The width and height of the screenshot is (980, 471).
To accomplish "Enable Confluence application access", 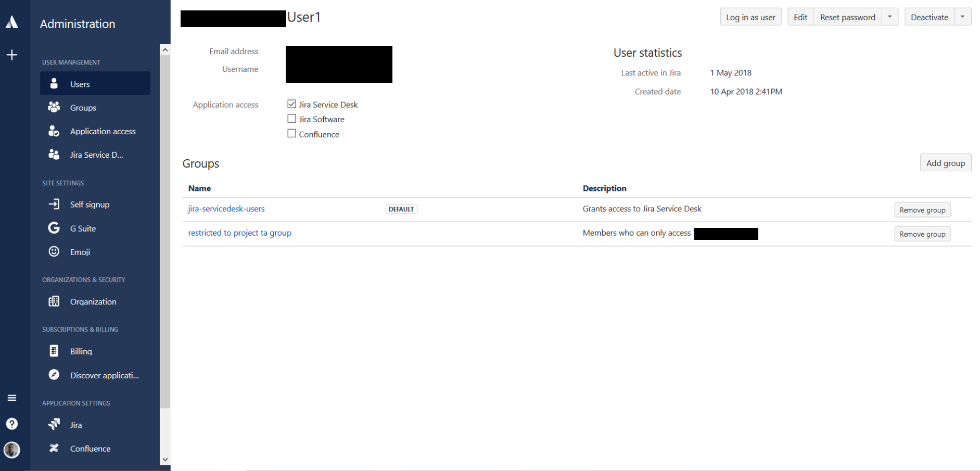I will (x=291, y=134).
